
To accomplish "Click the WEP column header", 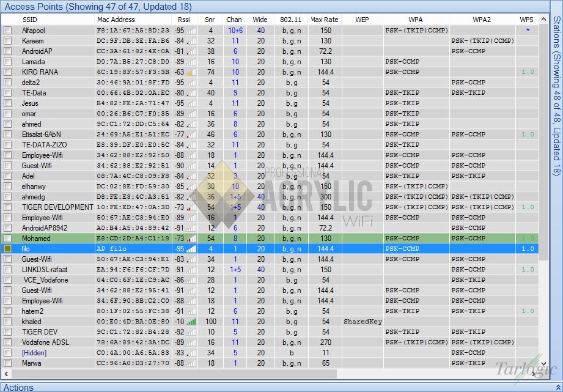I will pyautogui.click(x=362, y=20).
